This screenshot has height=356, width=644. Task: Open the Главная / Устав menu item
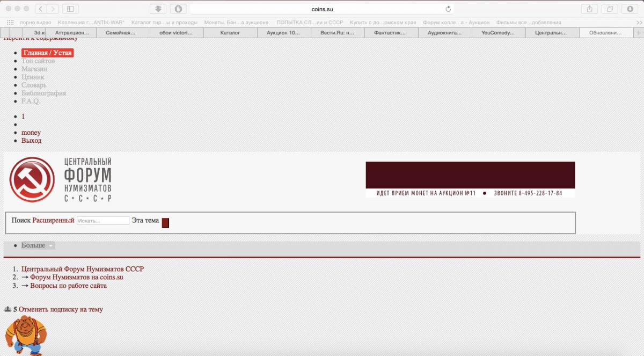tap(47, 53)
